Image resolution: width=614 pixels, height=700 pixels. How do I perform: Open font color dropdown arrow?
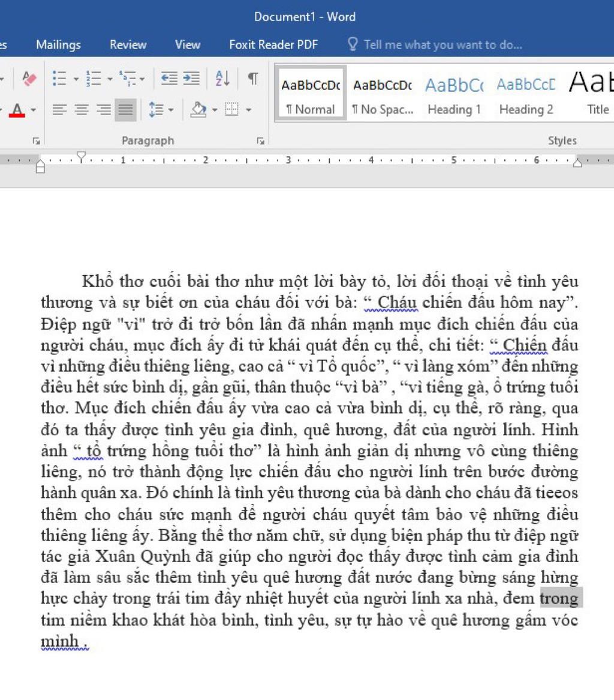click(x=33, y=110)
